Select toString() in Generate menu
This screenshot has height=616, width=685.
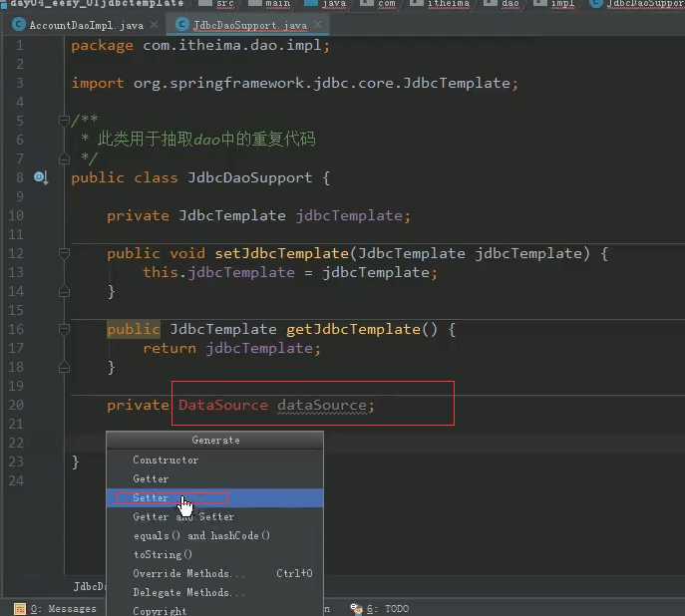click(x=163, y=554)
